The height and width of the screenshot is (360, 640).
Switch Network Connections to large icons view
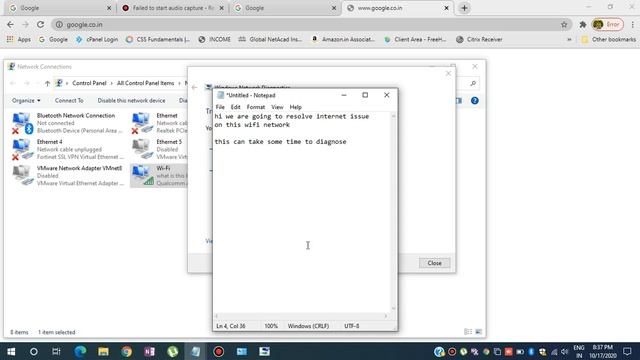[x=478, y=332]
